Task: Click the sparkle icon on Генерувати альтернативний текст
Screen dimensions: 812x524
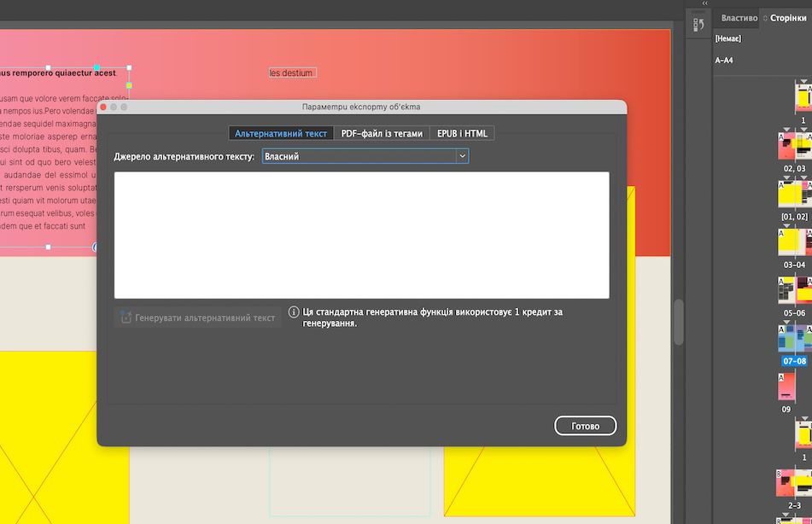Action: point(126,317)
